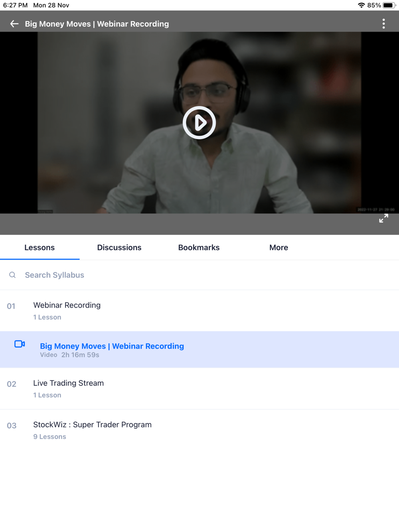Expand the Live Trading Stream section
Viewport: 399px width, 532px height.
[199, 388]
